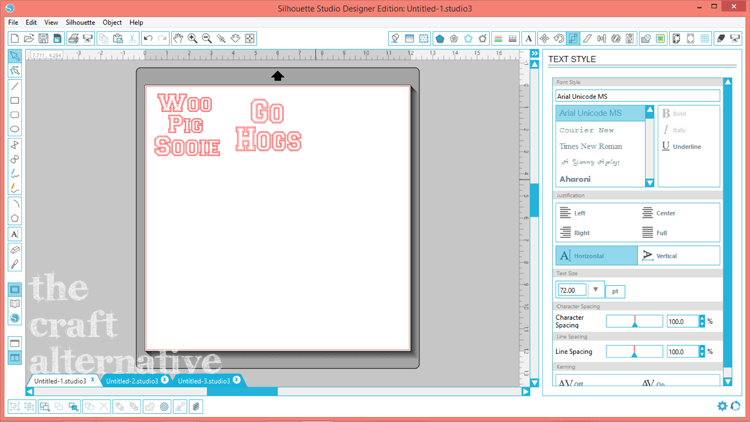The image size is (750, 422).
Task: Choose Times New Roman font
Action: (591, 146)
